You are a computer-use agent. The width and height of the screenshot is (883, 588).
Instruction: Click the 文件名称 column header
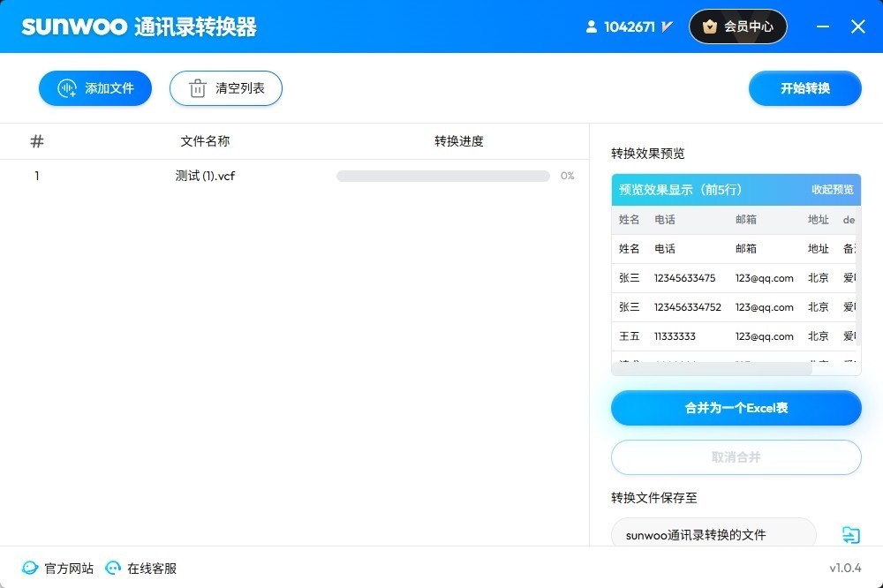pyautogui.click(x=205, y=141)
